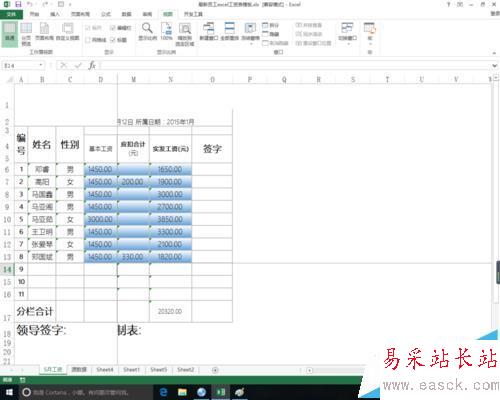Click Arrange All windows
Image resolution: width=500 pixels, height=400 pixels.
tap(229, 32)
